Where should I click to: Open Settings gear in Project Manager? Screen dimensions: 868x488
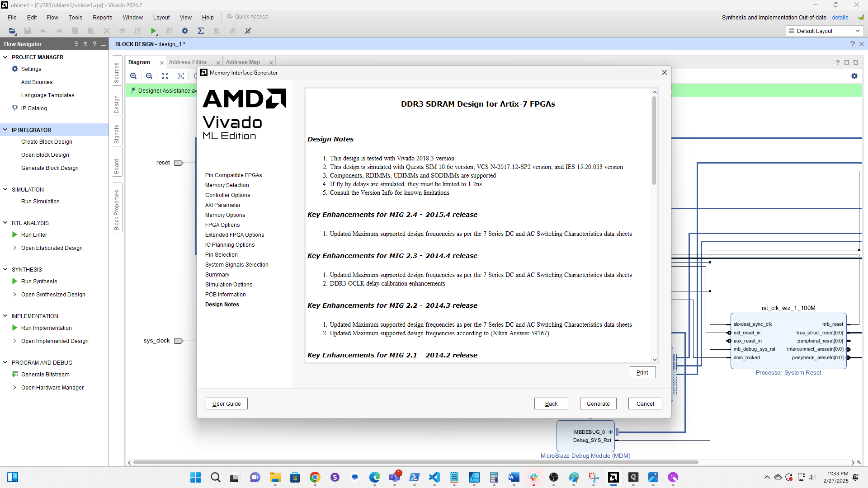(x=15, y=69)
